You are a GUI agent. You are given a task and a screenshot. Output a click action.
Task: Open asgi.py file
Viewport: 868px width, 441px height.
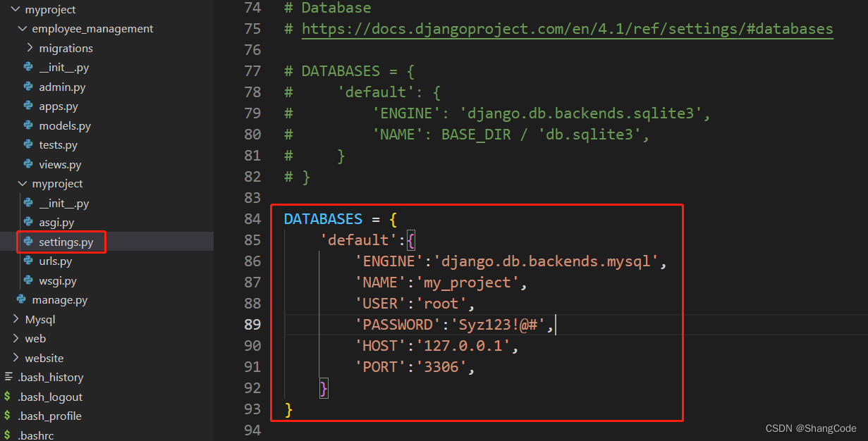[56, 222]
